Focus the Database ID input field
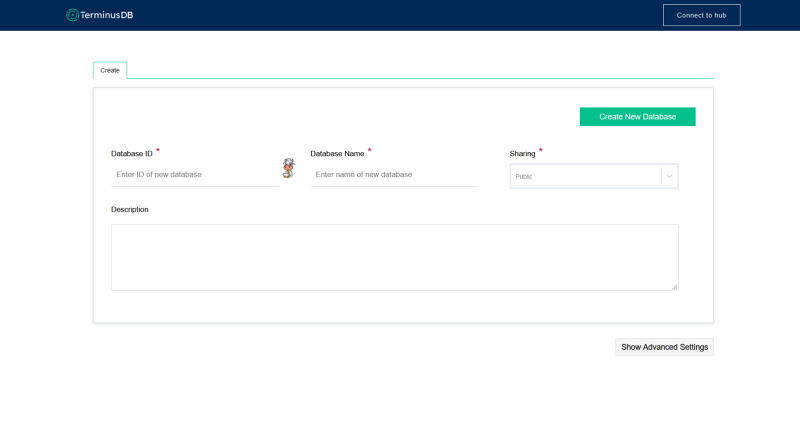 click(195, 174)
